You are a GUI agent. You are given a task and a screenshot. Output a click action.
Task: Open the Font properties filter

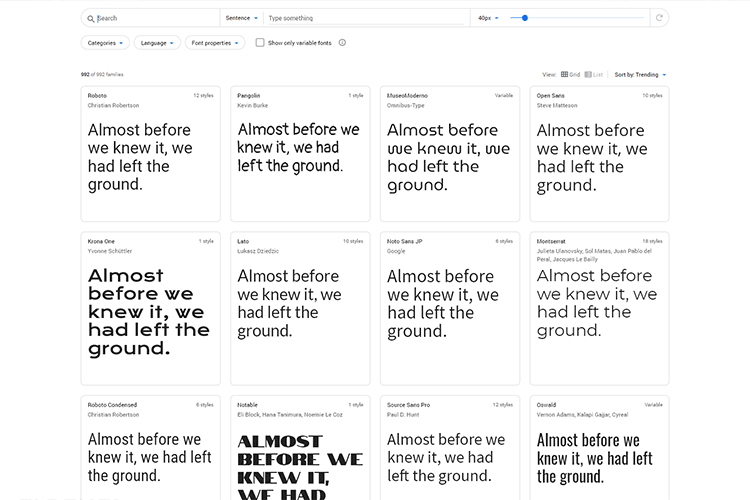coord(214,43)
